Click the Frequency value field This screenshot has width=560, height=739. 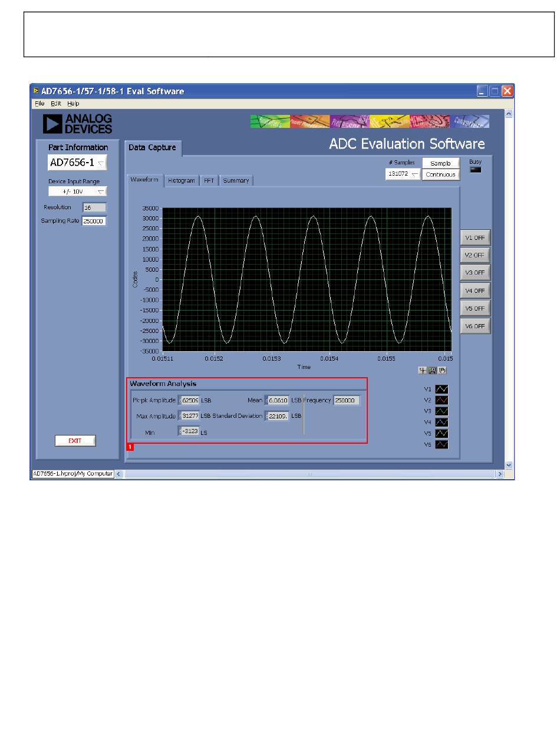[347, 400]
